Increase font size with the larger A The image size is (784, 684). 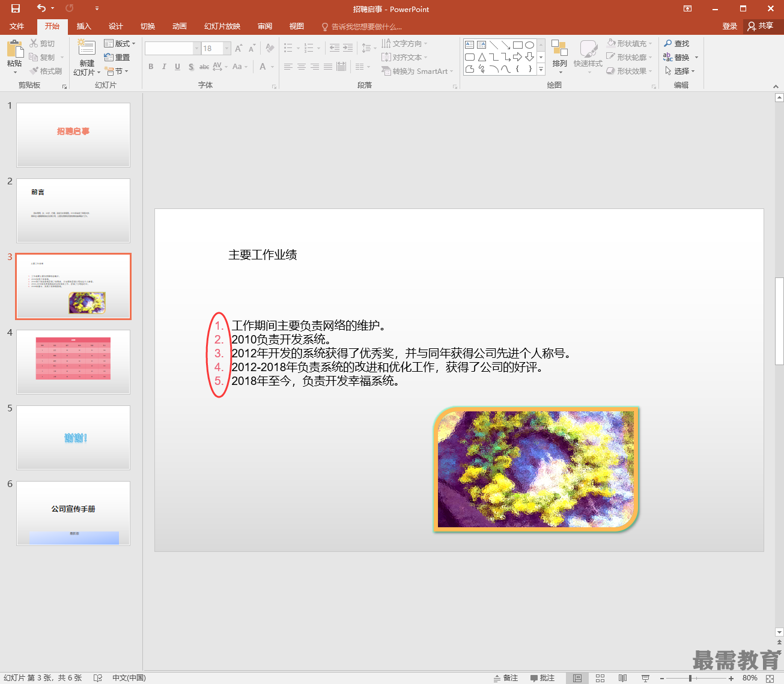click(239, 48)
